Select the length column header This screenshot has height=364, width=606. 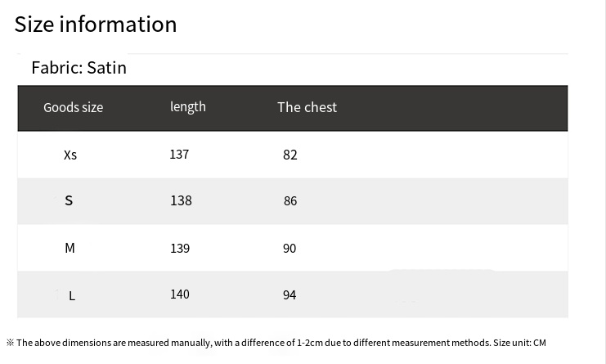[x=188, y=106]
